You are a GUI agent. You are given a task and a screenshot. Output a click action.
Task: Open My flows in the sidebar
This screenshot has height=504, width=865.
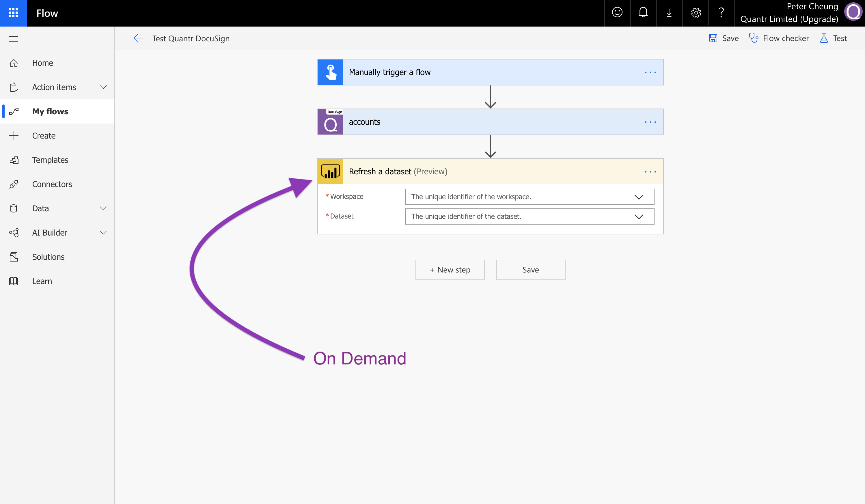click(57, 111)
